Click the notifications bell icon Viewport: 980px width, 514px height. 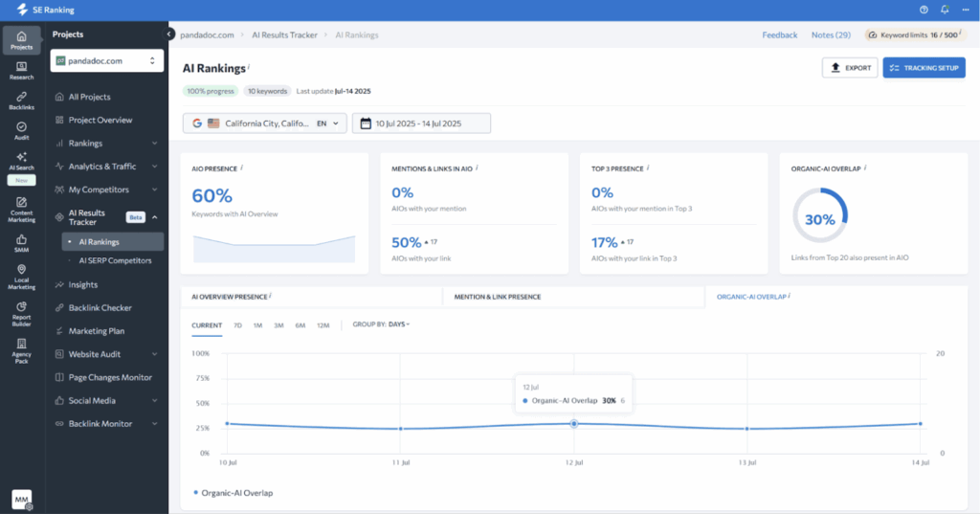(x=945, y=10)
